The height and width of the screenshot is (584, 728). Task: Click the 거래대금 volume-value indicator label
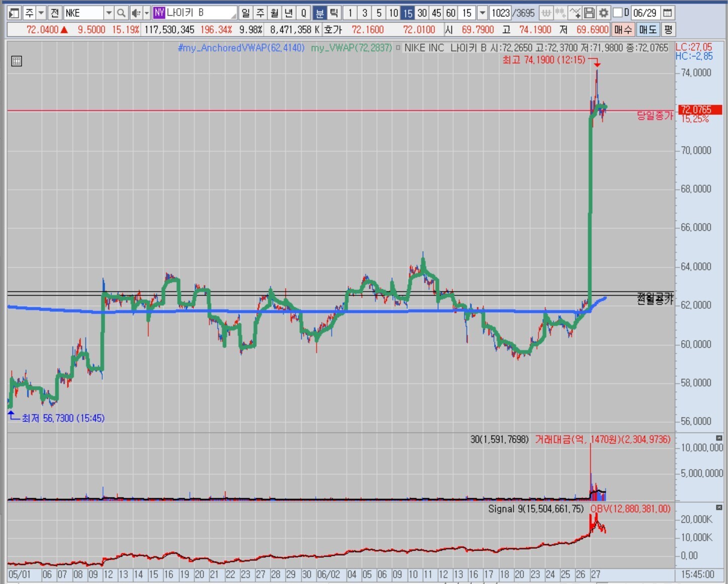[x=603, y=440]
